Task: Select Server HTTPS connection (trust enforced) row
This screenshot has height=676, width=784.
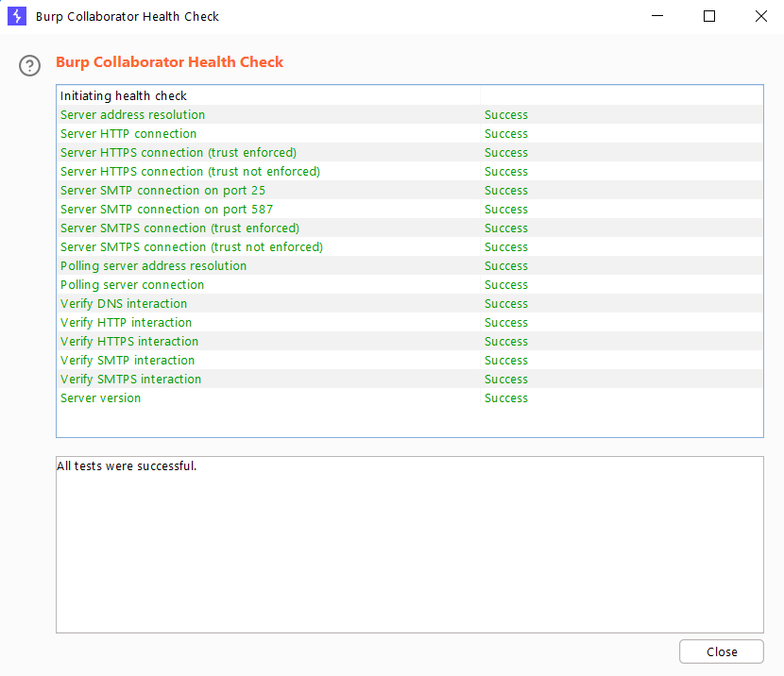Action: click(410, 152)
